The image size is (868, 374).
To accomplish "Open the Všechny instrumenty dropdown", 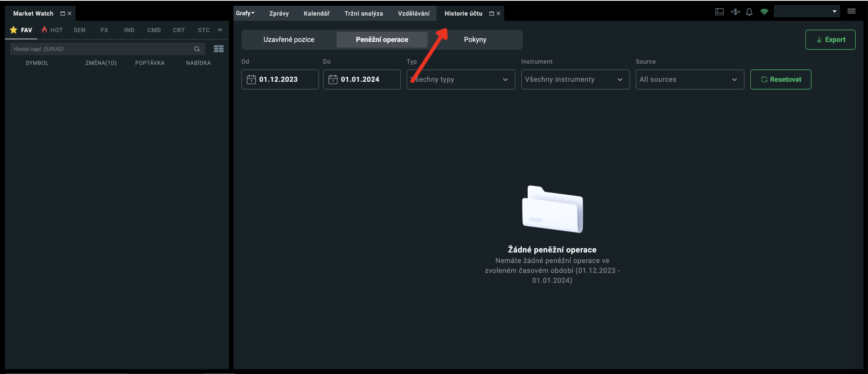I will pos(575,79).
